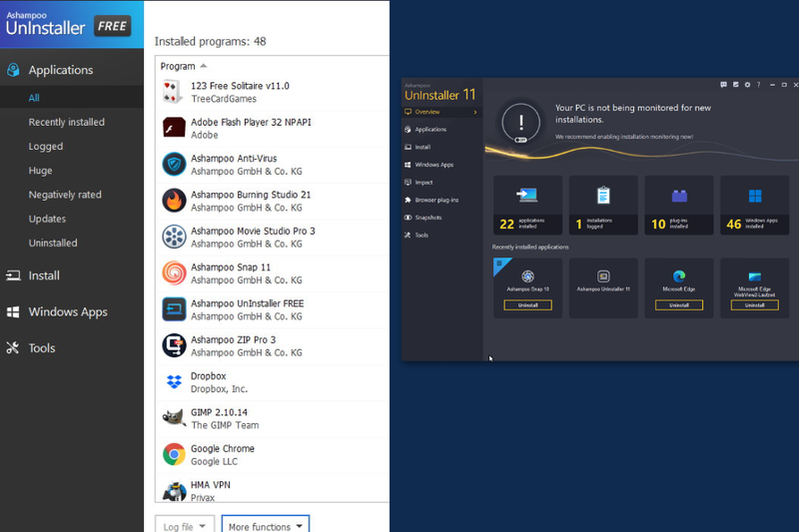This screenshot has height=532, width=799.
Task: Click the Ashampoo Snap 10 logo icon
Action: 528,275
